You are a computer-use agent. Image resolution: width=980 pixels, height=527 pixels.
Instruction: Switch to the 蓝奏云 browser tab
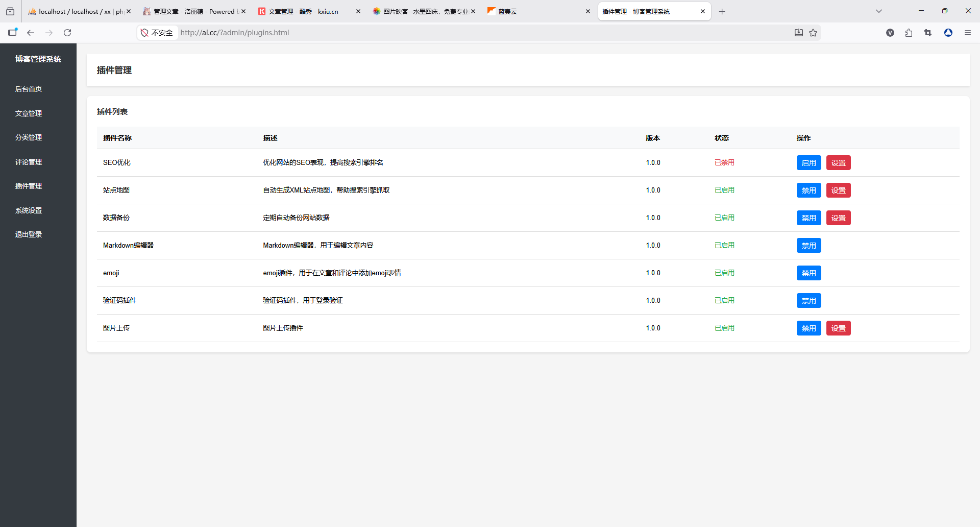[536, 11]
